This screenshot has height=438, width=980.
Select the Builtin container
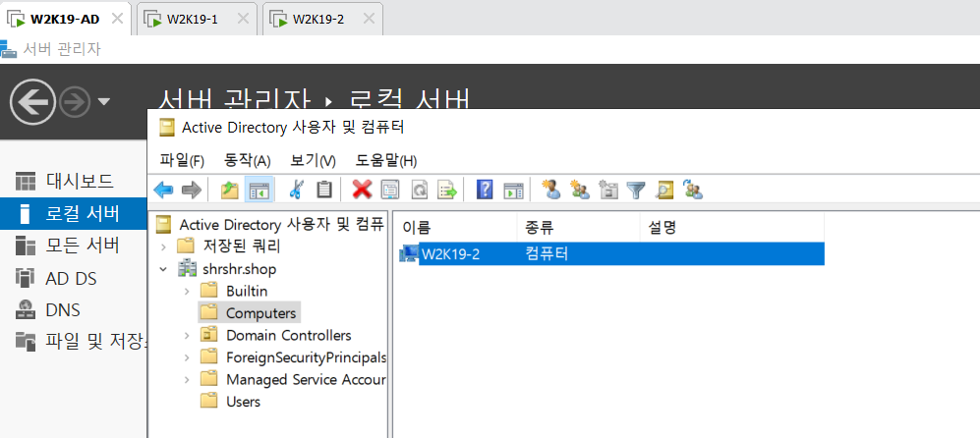tap(247, 291)
